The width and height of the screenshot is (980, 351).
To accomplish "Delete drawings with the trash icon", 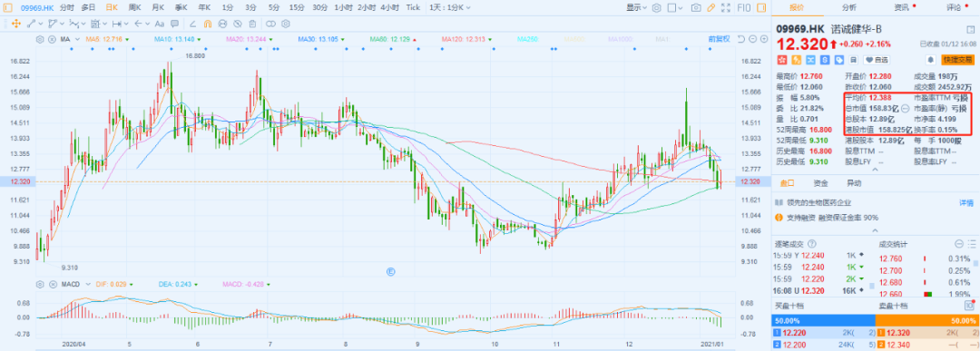I will point(252,24).
